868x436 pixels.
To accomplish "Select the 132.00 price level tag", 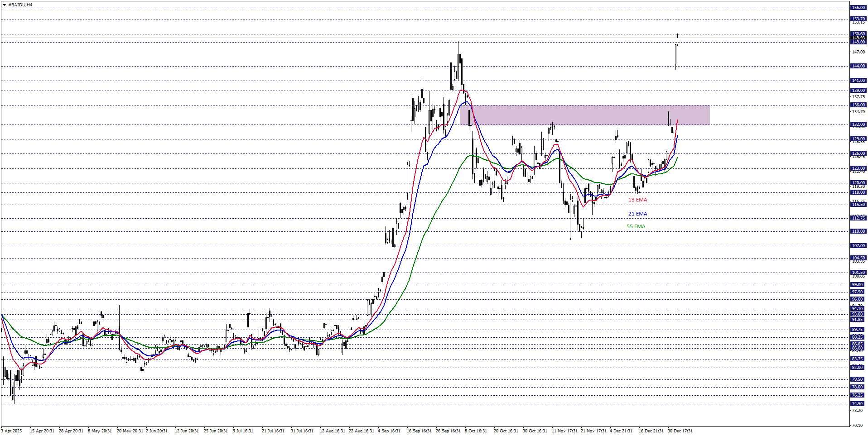I will click(858, 125).
